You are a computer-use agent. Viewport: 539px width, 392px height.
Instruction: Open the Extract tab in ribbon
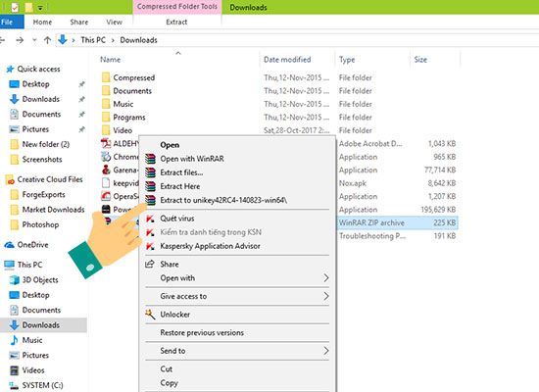[x=176, y=22]
